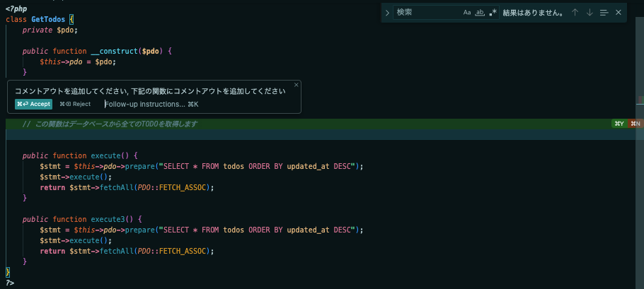
Task: Click the added comment line この関数はデータベースから
Action: (x=110, y=124)
